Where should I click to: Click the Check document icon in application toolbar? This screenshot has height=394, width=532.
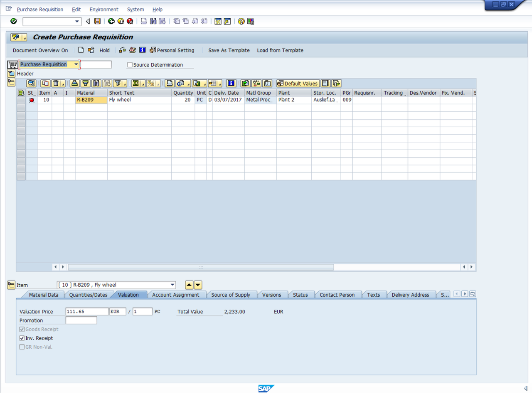click(x=122, y=50)
